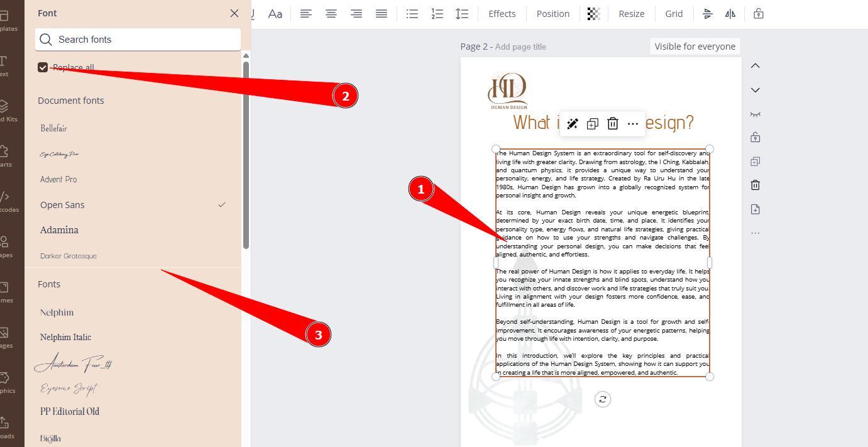Duplicate the selected text element

point(592,124)
